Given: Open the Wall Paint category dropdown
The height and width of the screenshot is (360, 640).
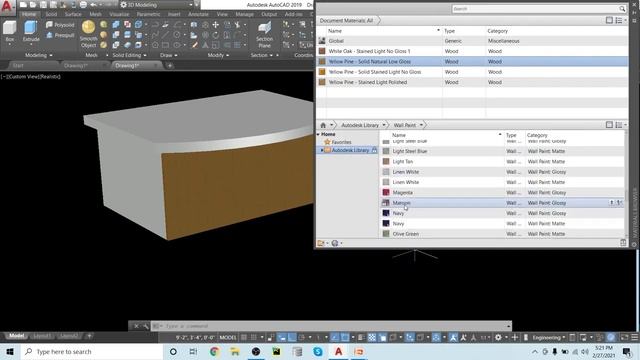Looking at the screenshot, I should point(421,125).
